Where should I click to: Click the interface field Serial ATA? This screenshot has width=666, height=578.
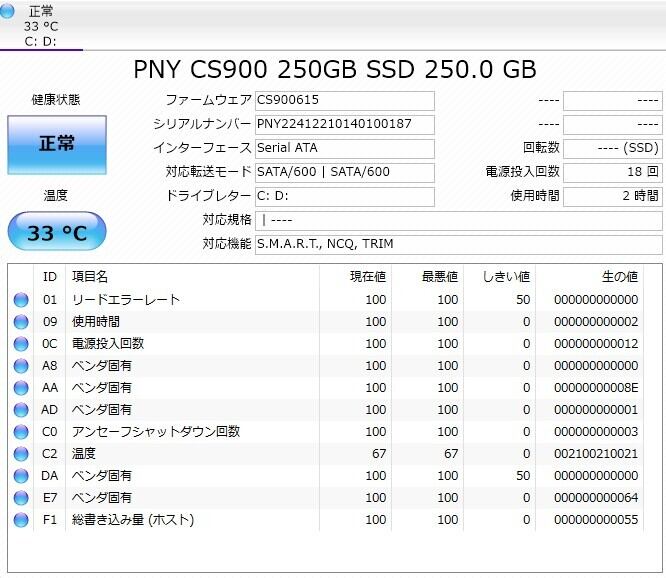click(x=344, y=149)
